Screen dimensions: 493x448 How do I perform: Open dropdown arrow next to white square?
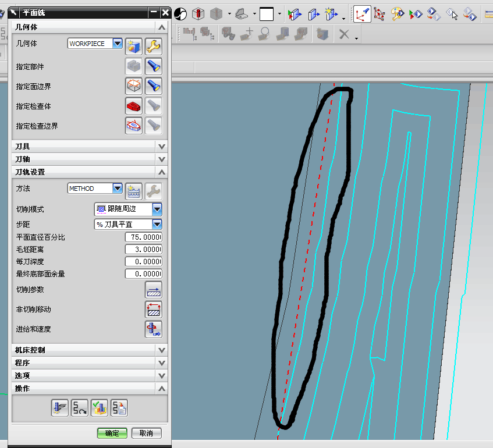(279, 14)
